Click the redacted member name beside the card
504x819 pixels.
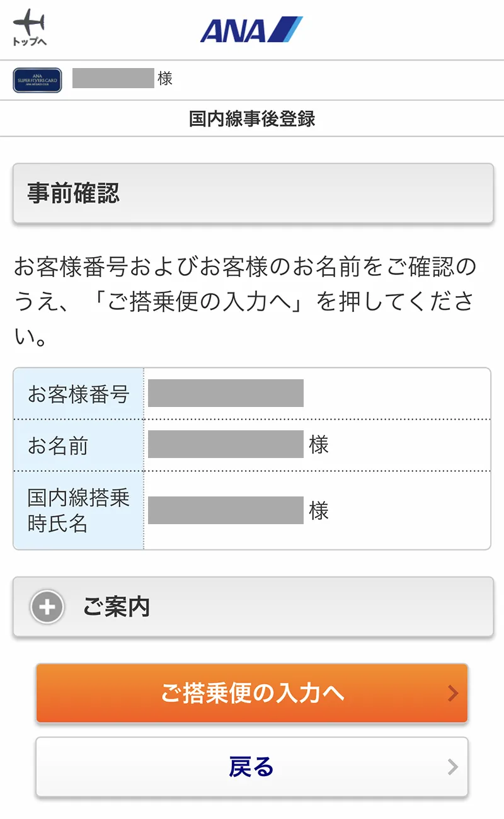[x=113, y=78]
